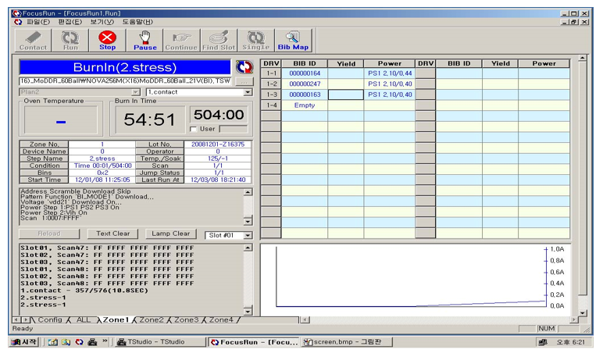
Task: Click the 1-4 DRV row button
Action: coord(271,105)
